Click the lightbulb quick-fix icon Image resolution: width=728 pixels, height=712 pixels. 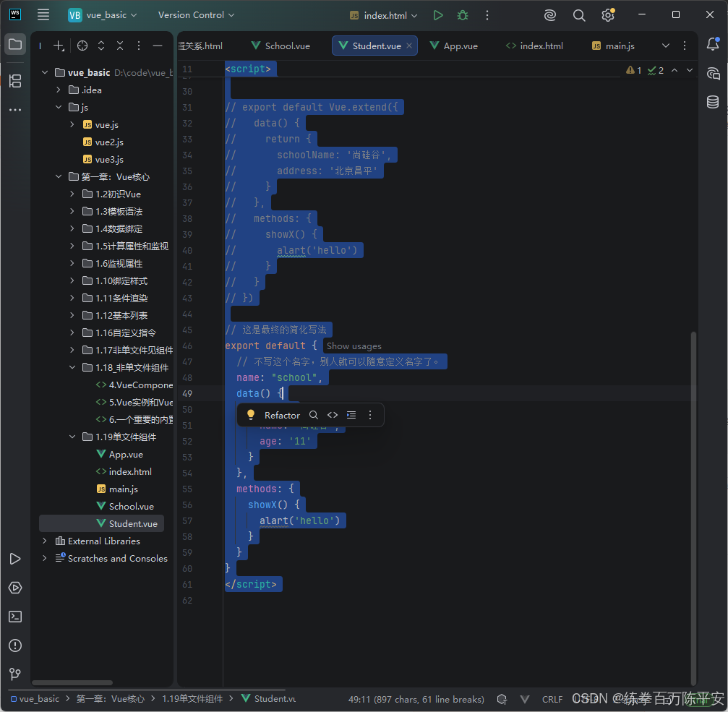click(251, 414)
